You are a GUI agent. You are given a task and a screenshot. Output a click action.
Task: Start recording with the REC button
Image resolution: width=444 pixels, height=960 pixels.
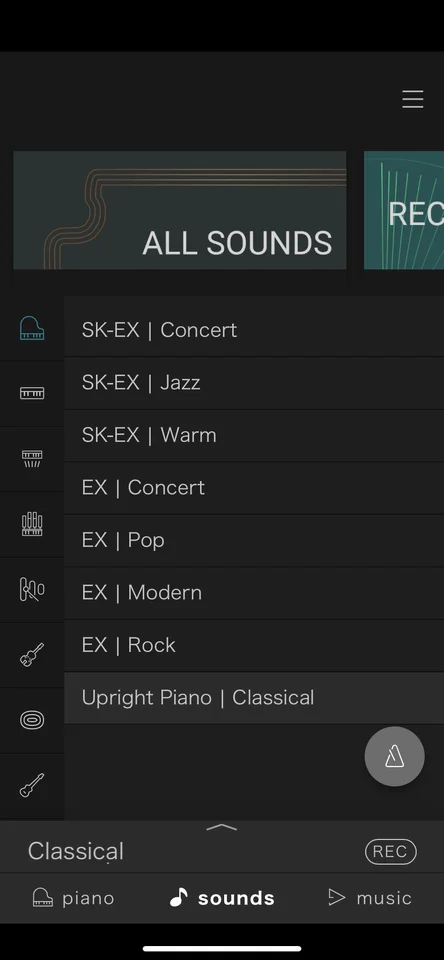pos(391,852)
